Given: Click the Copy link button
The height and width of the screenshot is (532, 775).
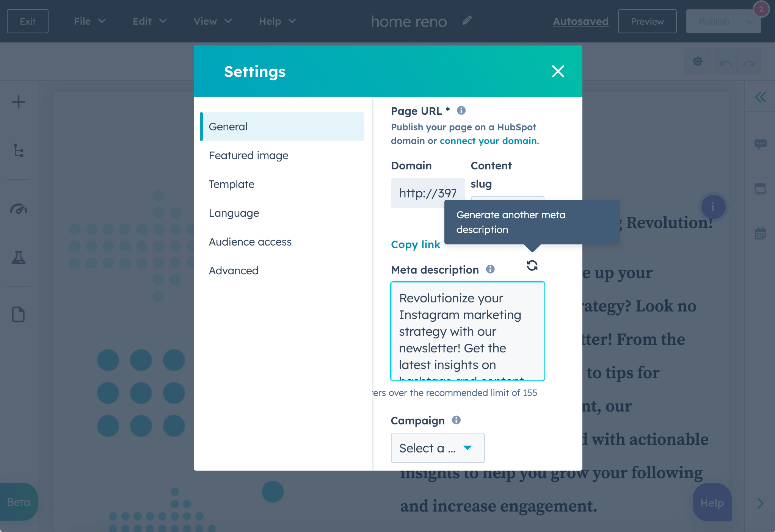Looking at the screenshot, I should point(416,245).
